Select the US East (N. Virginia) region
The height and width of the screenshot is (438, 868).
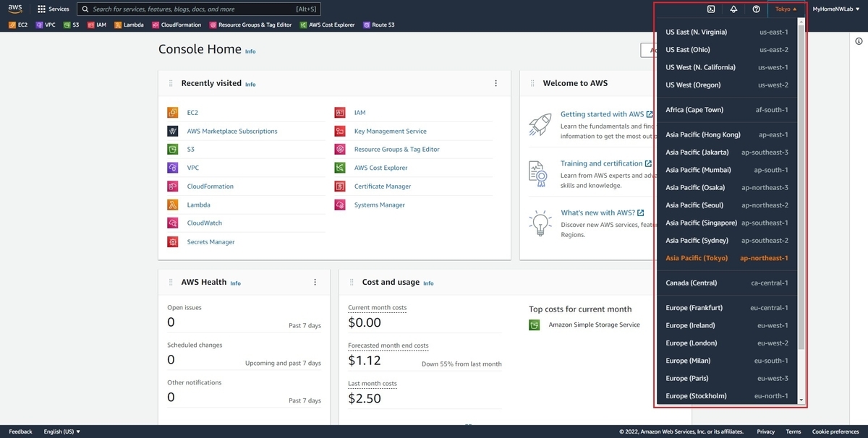[727, 32]
